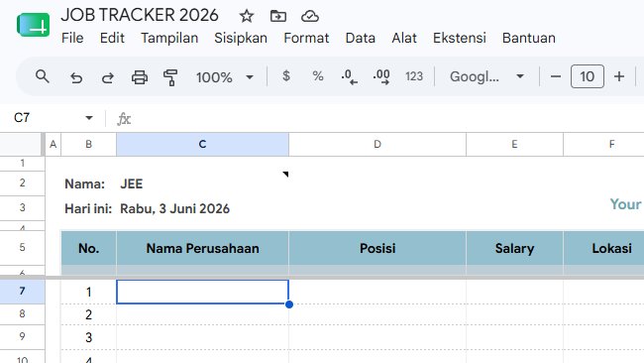Open the Data menu
Image resolution: width=644 pixels, height=363 pixels.
361,38
